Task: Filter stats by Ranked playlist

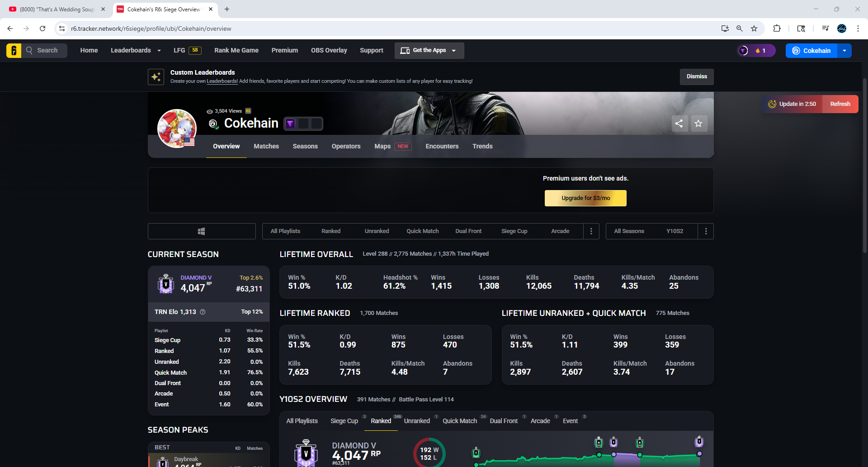Action: [331, 231]
